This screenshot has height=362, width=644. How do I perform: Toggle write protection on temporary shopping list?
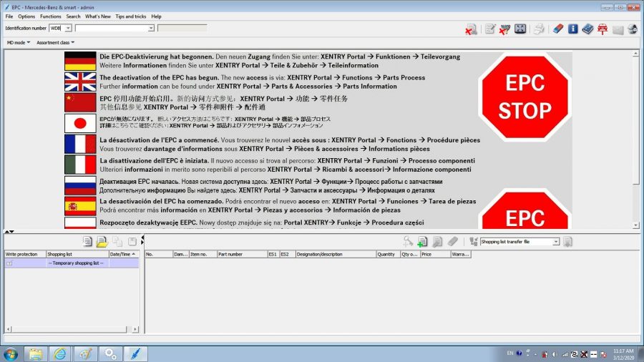[10, 263]
